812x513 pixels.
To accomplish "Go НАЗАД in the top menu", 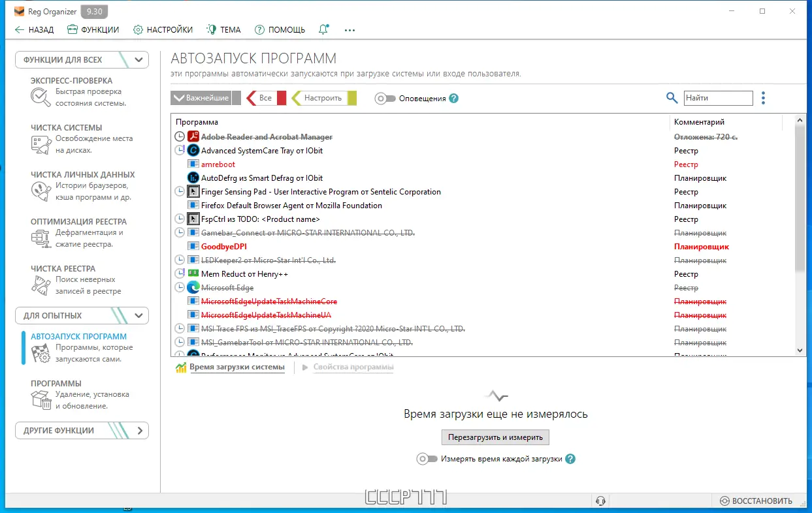I will (34, 29).
